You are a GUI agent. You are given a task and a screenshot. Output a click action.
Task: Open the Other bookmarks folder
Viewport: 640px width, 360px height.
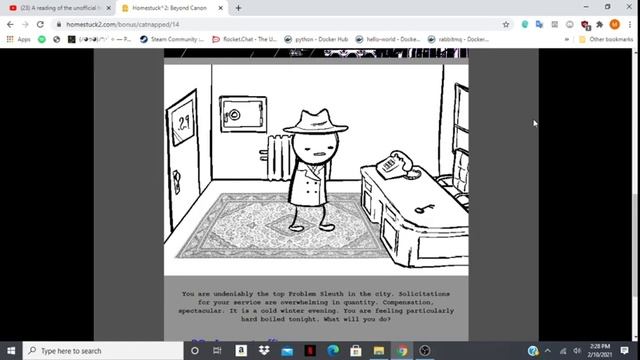(606, 39)
